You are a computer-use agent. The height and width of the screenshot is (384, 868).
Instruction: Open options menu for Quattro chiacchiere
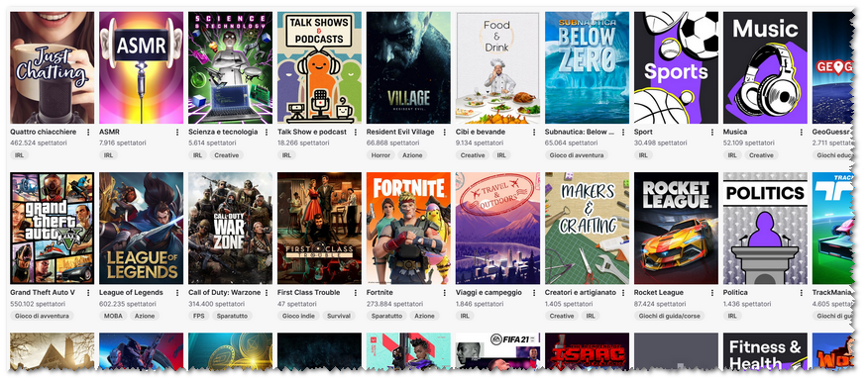click(x=88, y=132)
